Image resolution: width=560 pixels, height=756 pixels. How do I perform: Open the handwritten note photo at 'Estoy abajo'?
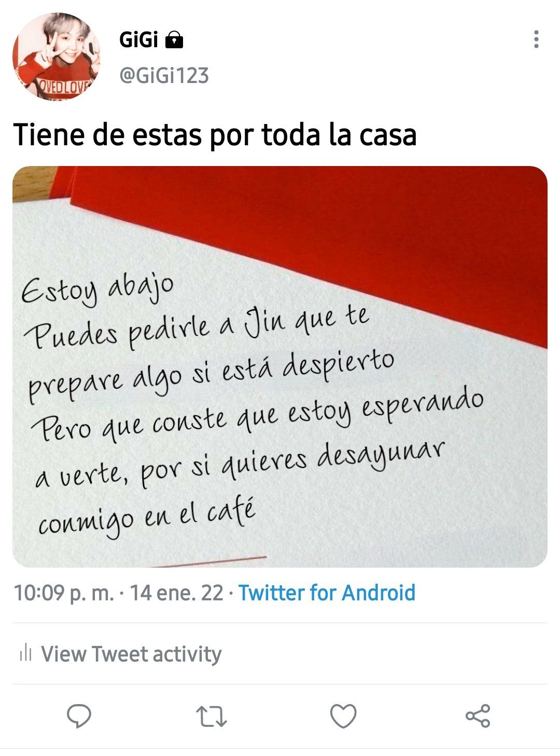97,290
